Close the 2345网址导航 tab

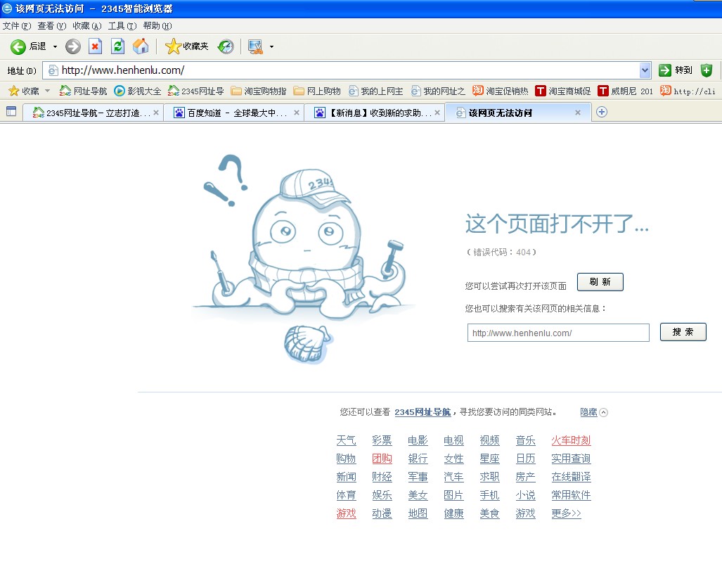155,113
